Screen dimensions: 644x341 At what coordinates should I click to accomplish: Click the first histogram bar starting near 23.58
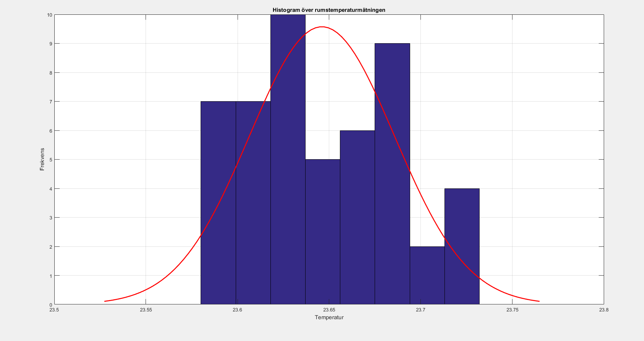tap(218, 202)
